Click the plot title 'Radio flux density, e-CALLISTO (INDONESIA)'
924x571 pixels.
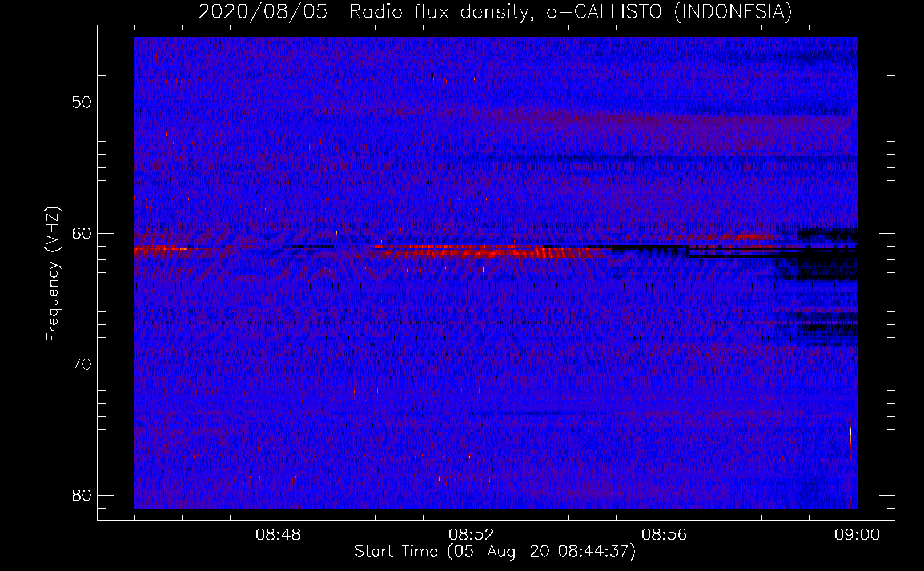coord(570,11)
